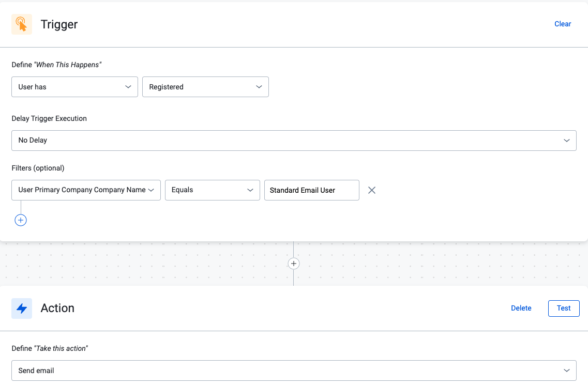Click the Define "When This Happens" label
Screen dimensions: 588x386
coord(56,65)
